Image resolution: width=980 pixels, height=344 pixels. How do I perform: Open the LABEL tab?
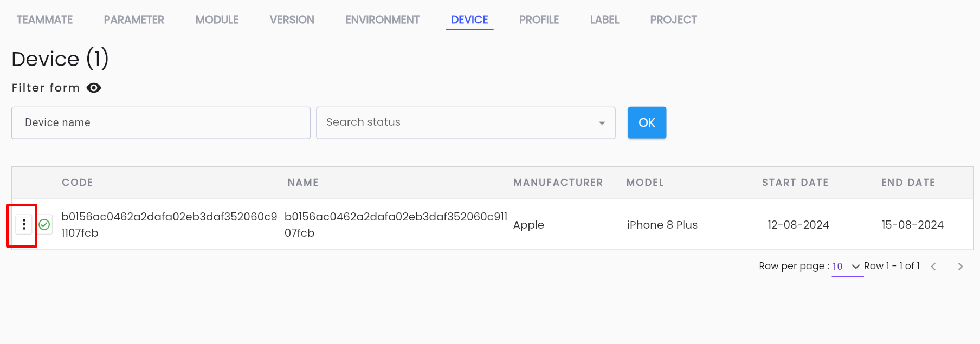[604, 20]
